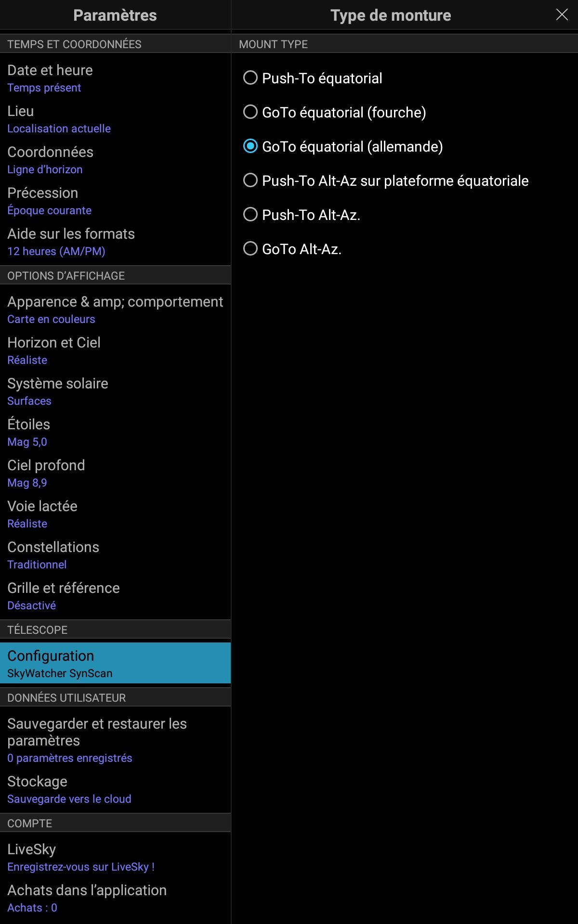Open Ciel profond settings
Screen dimensions: 578x924
[x=116, y=473]
